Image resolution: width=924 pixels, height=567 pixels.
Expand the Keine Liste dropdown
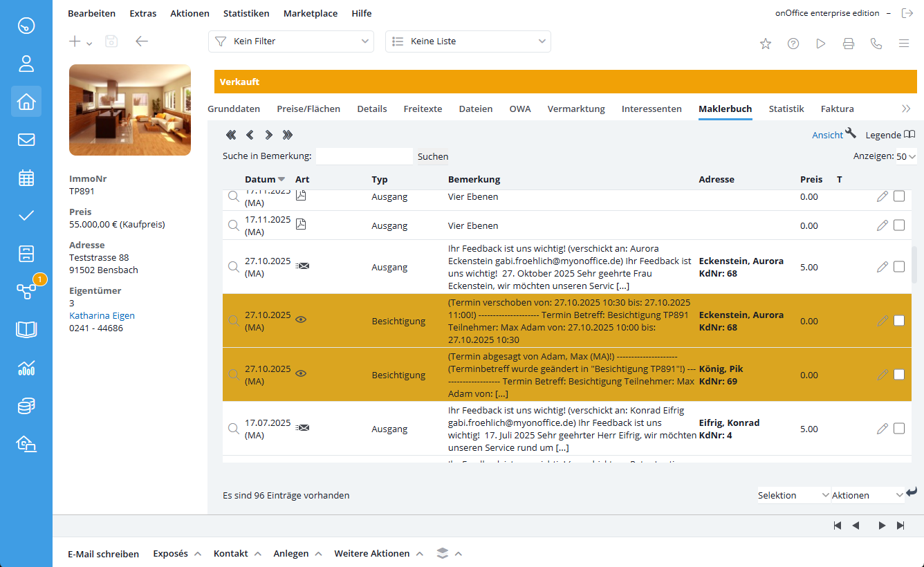(x=468, y=41)
